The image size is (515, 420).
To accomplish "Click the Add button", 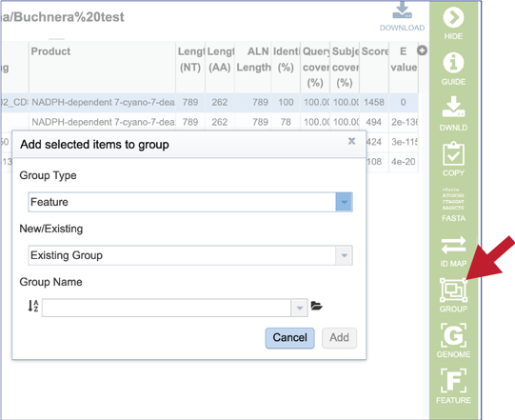I will click(339, 338).
